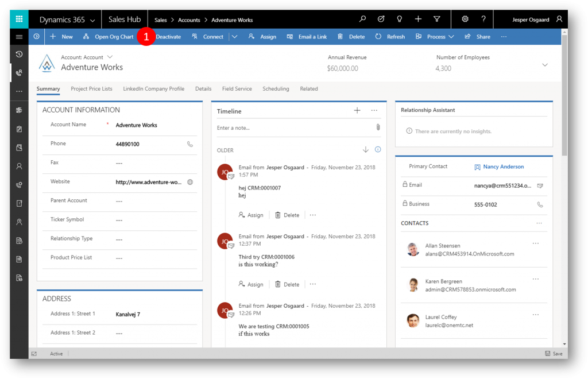Click the plus quick create icon in top bar
588x379 pixels.
(418, 19)
